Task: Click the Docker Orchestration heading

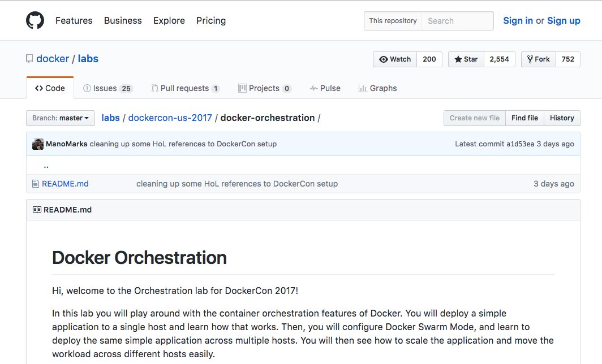Action: [139, 257]
